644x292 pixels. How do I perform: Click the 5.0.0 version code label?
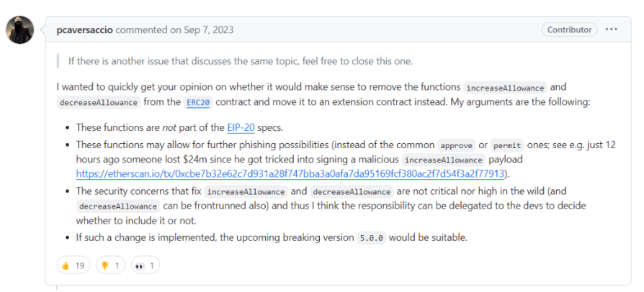[x=371, y=238]
